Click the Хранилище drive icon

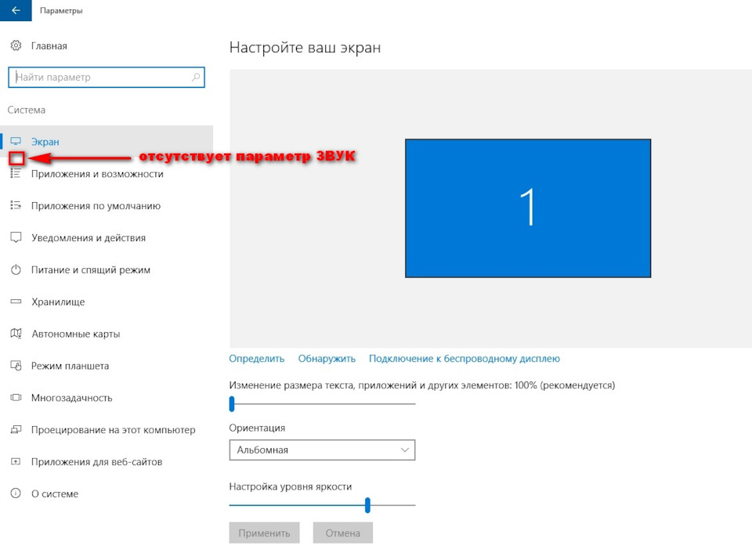click(x=16, y=302)
